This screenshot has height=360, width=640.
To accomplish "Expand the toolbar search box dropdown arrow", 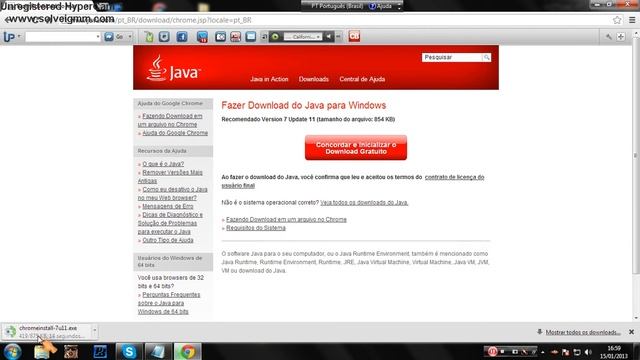I will point(98,37).
